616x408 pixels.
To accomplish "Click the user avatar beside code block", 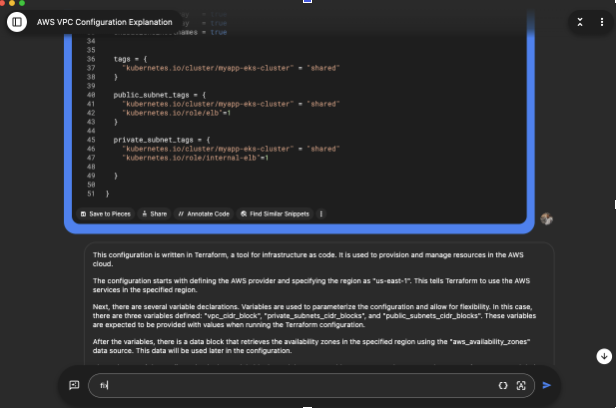I will pyautogui.click(x=547, y=219).
